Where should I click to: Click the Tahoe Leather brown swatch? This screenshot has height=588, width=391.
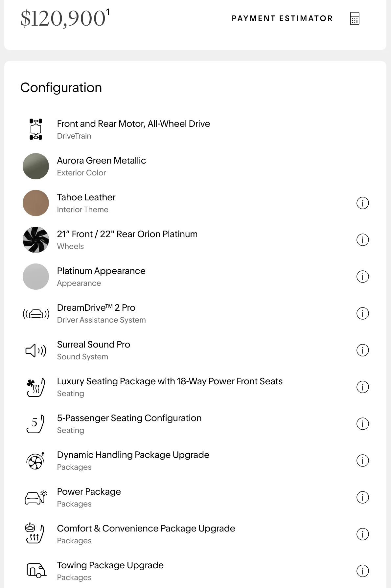point(36,203)
